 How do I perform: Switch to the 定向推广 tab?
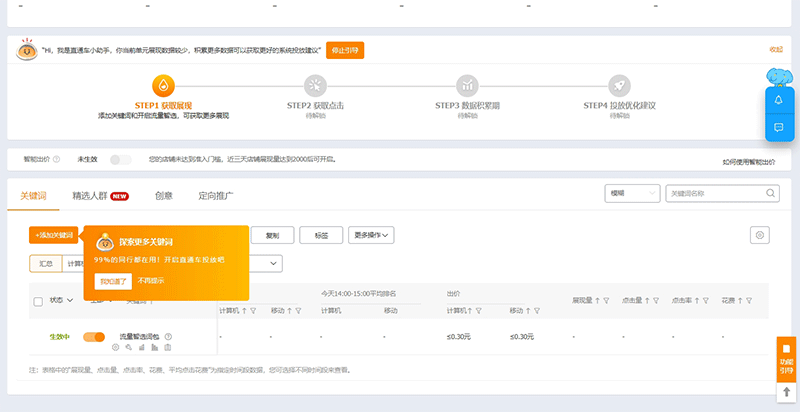(216, 196)
